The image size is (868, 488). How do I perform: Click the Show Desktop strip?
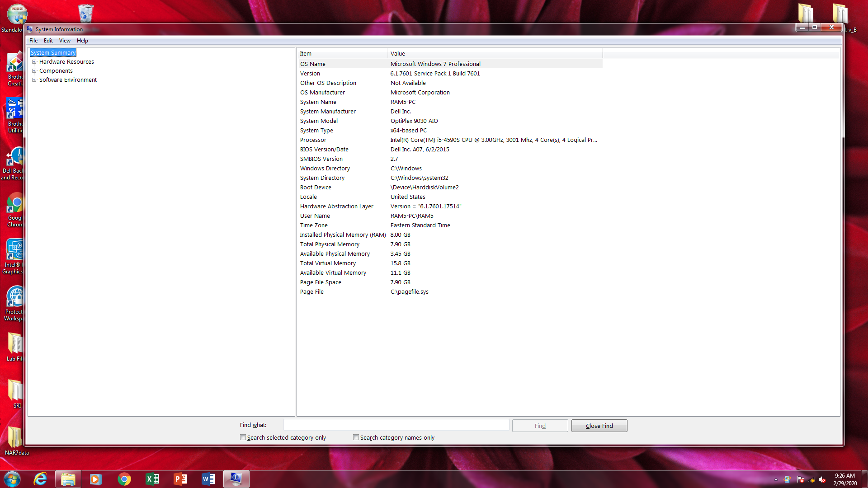coord(864,479)
